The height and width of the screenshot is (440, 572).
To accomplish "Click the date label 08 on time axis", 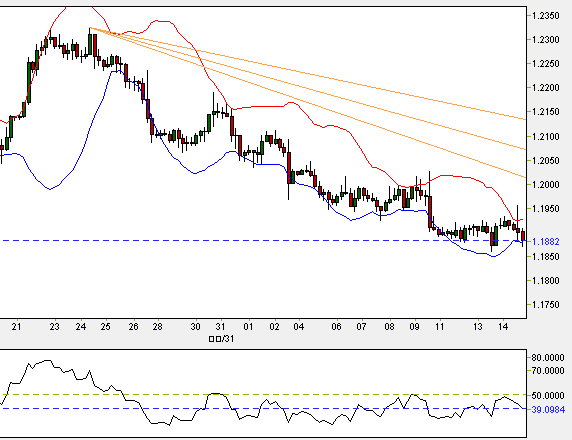I will 389,327.
